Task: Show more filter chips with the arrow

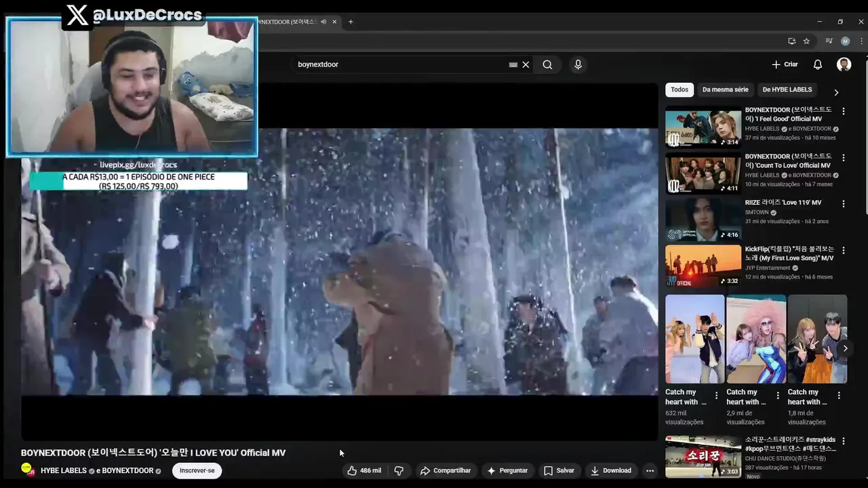Action: pos(836,92)
